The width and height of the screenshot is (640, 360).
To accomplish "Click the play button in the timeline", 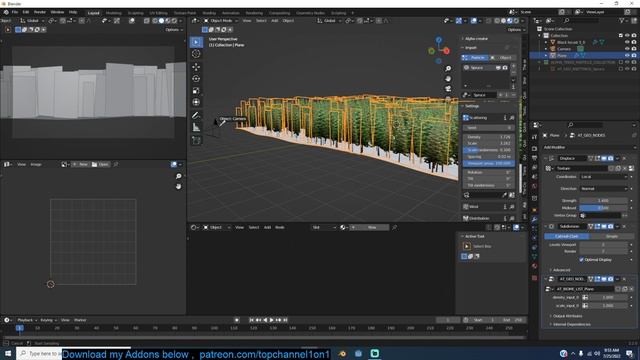I will 271,320.
